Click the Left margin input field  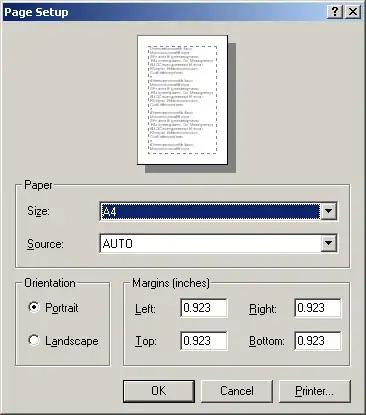[204, 308]
